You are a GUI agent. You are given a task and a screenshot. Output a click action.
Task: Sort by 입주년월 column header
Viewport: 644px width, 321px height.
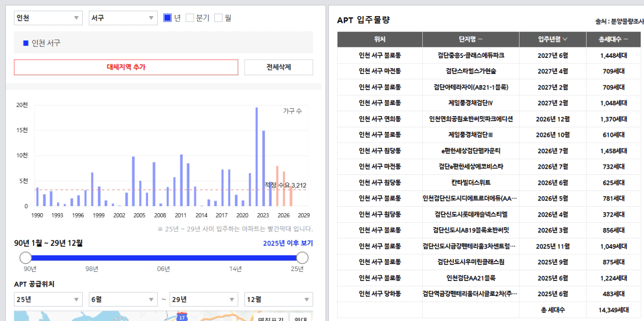tap(553, 39)
